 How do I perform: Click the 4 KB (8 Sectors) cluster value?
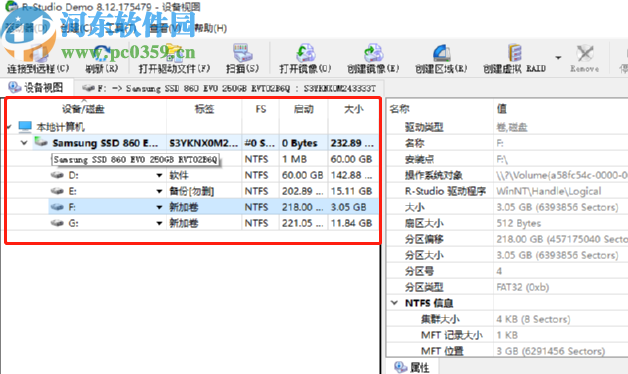point(533,319)
